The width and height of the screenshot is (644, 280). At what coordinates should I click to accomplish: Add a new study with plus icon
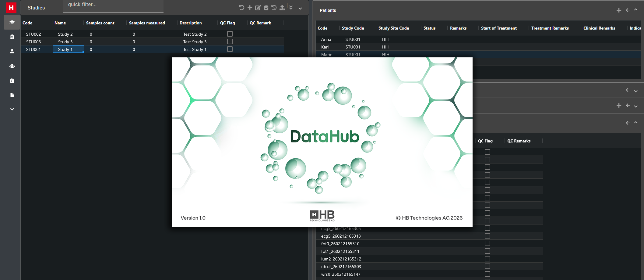(x=250, y=8)
